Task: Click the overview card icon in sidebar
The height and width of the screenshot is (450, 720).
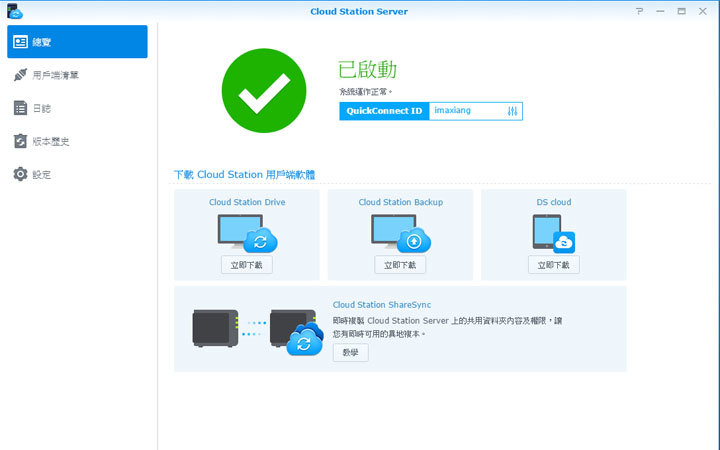Action: pos(20,42)
